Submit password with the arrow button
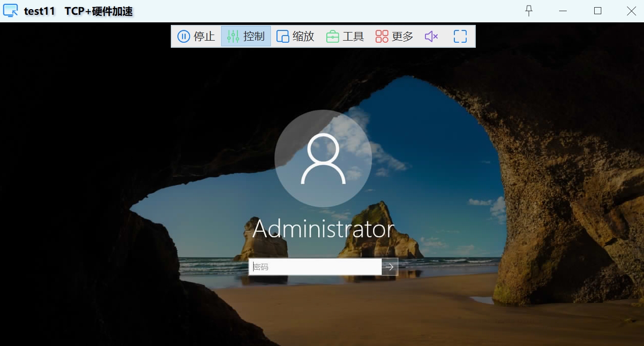Viewport: 644px width, 346px height. [x=390, y=267]
